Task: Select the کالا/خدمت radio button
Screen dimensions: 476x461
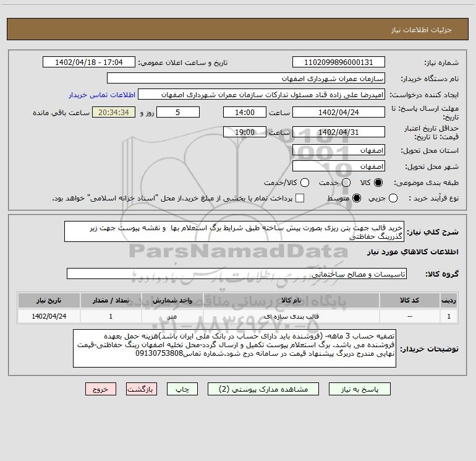Action: [305, 183]
